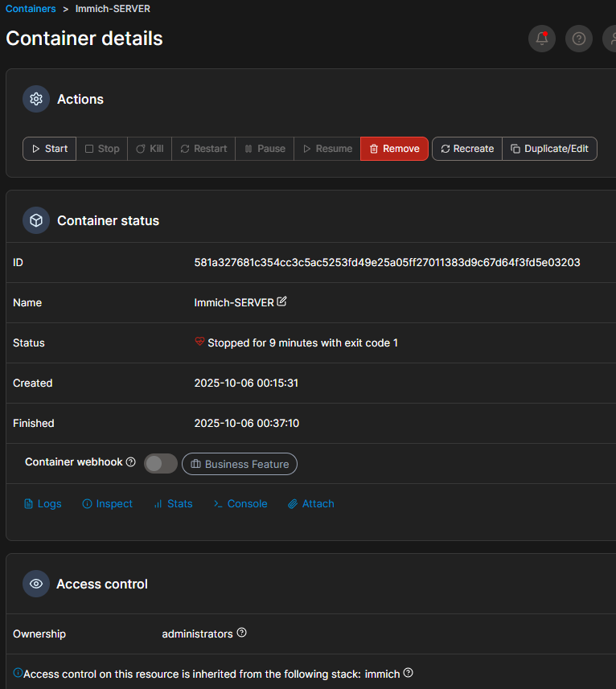Click the Immich-SERVER breadcrumb text

tap(113, 9)
